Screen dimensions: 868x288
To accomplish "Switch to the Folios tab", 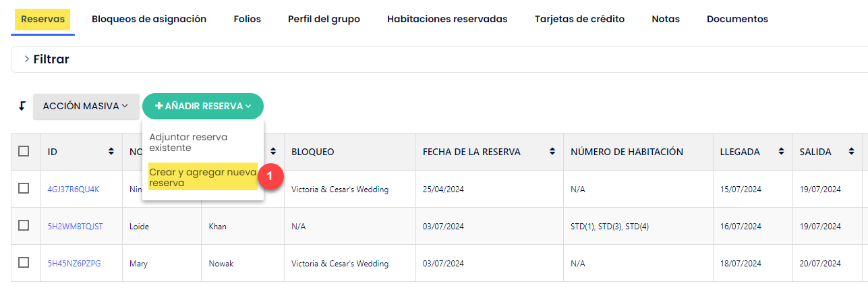I will coord(247,19).
